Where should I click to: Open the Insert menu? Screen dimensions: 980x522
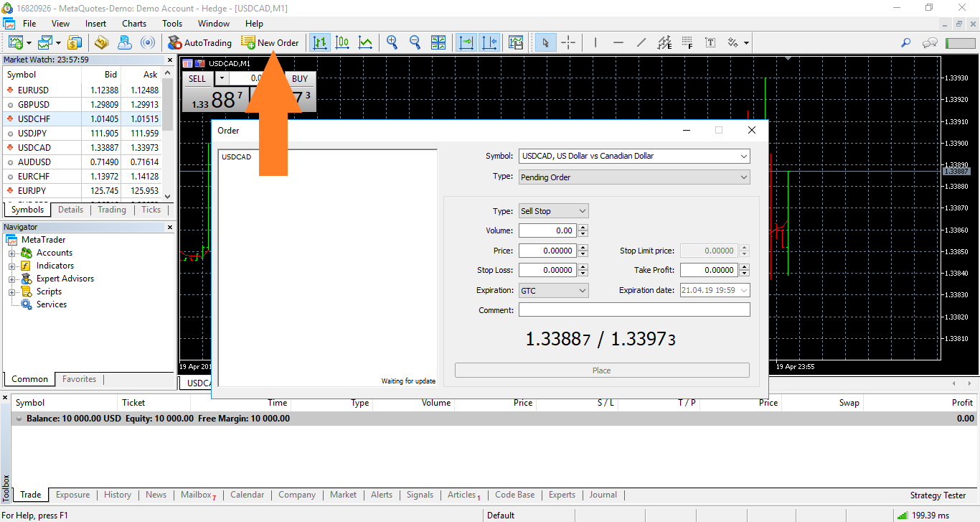[x=95, y=24]
